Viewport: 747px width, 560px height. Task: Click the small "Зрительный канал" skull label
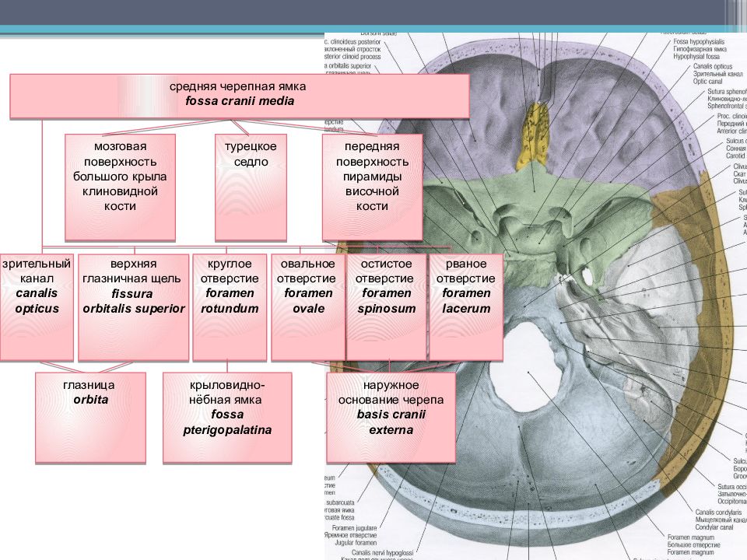[717, 74]
